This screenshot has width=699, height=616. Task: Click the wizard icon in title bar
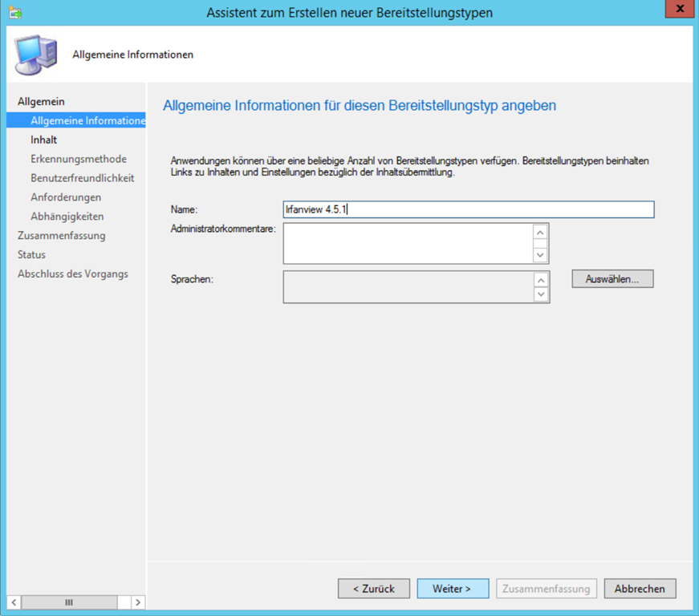[x=14, y=13]
